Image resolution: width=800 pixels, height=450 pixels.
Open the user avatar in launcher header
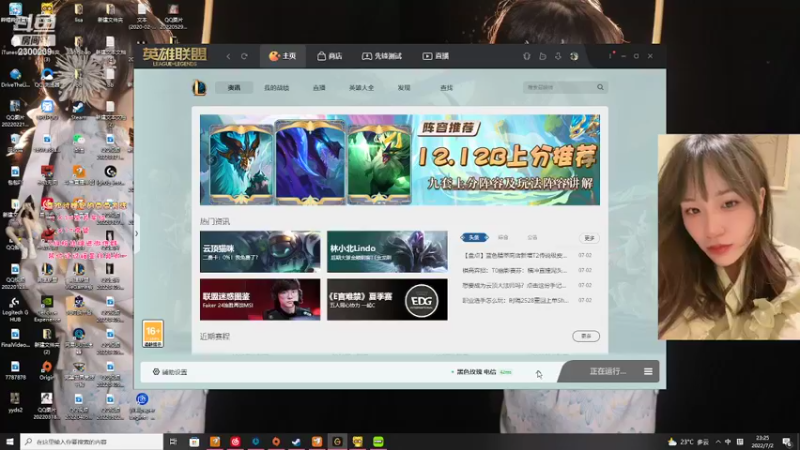[574, 56]
